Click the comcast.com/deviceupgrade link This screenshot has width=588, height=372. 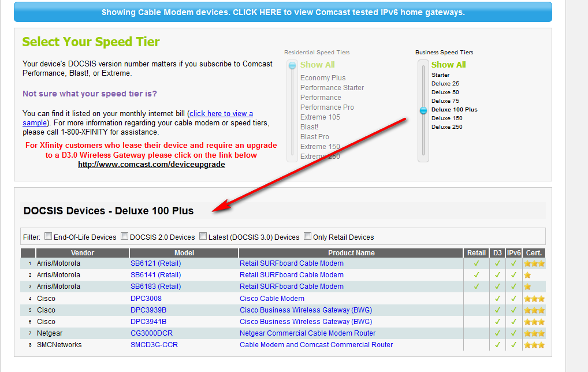coord(151,164)
